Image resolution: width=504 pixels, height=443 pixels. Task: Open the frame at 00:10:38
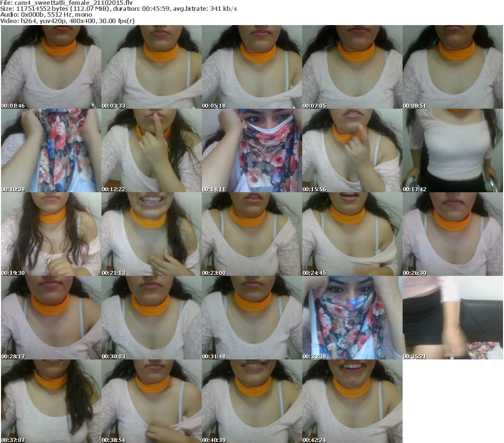pyautogui.click(x=51, y=150)
